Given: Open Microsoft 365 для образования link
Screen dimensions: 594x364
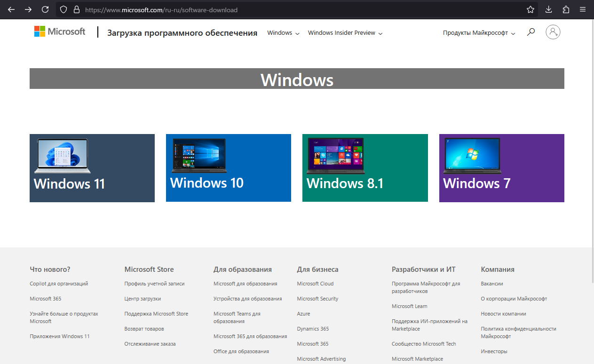Looking at the screenshot, I should [250, 336].
